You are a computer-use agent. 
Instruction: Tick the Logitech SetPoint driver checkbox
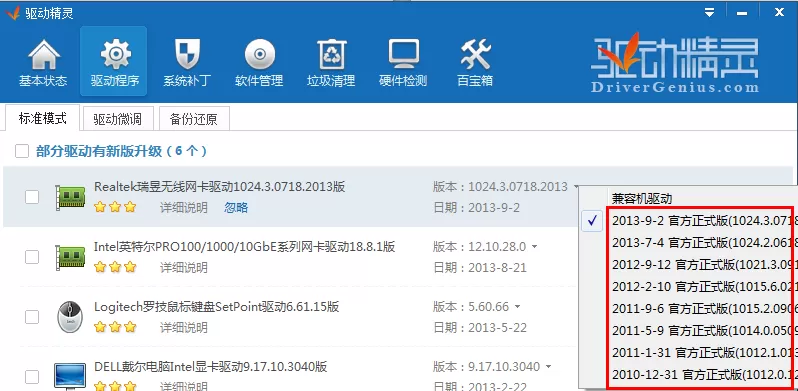pyautogui.click(x=32, y=317)
